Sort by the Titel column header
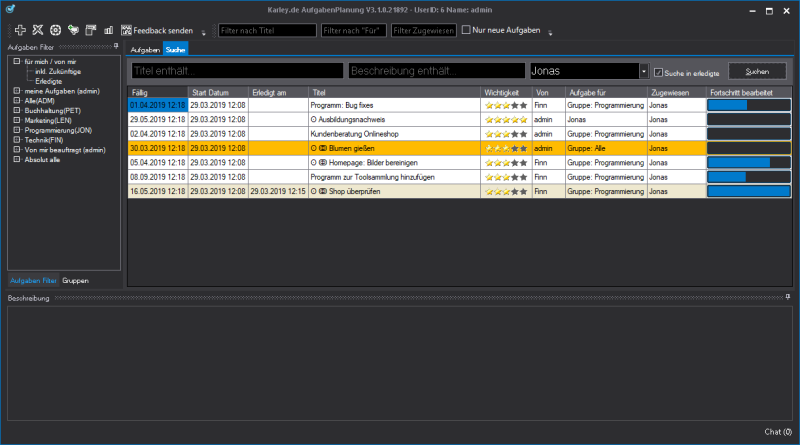The height and width of the screenshot is (445, 800). click(394, 92)
